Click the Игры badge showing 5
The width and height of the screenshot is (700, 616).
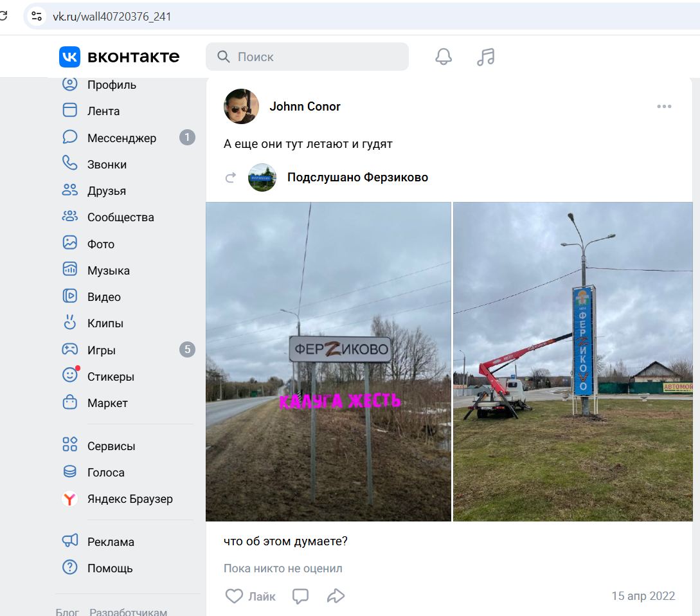(x=187, y=349)
